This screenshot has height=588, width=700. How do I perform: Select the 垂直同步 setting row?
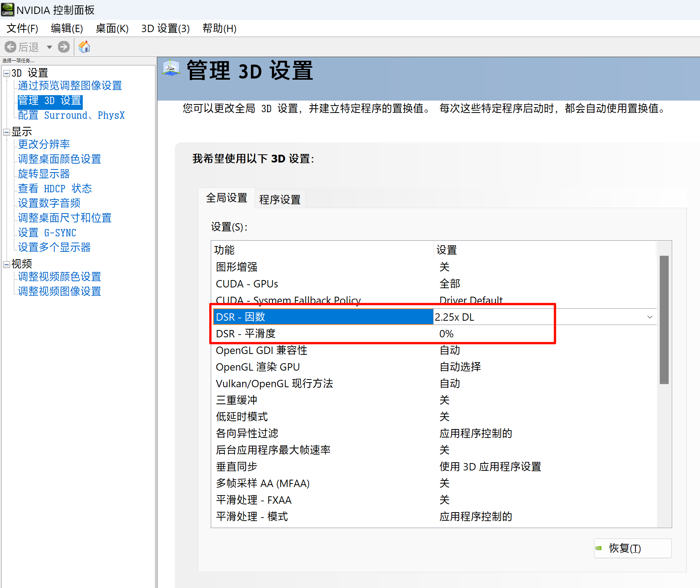pos(434,467)
